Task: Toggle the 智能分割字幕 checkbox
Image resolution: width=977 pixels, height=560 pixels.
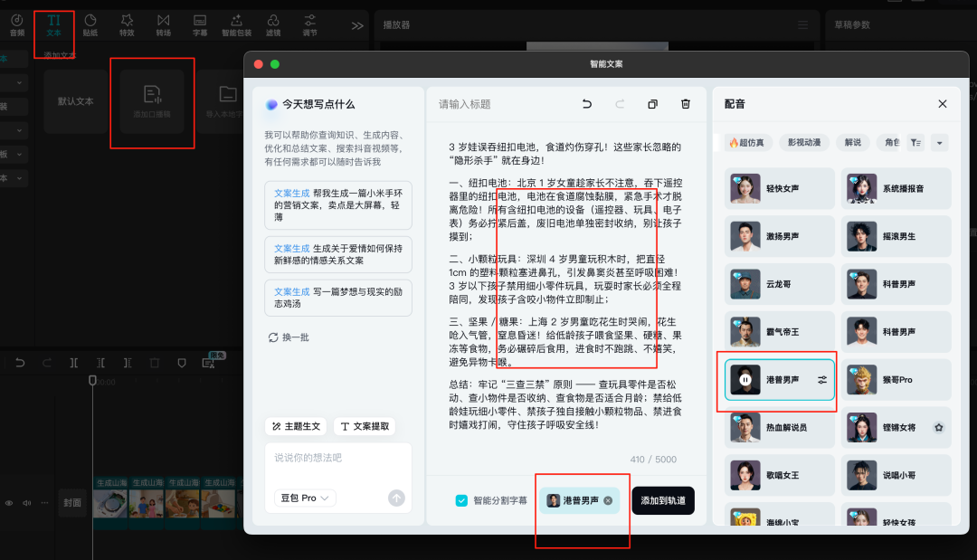Action: tap(462, 500)
